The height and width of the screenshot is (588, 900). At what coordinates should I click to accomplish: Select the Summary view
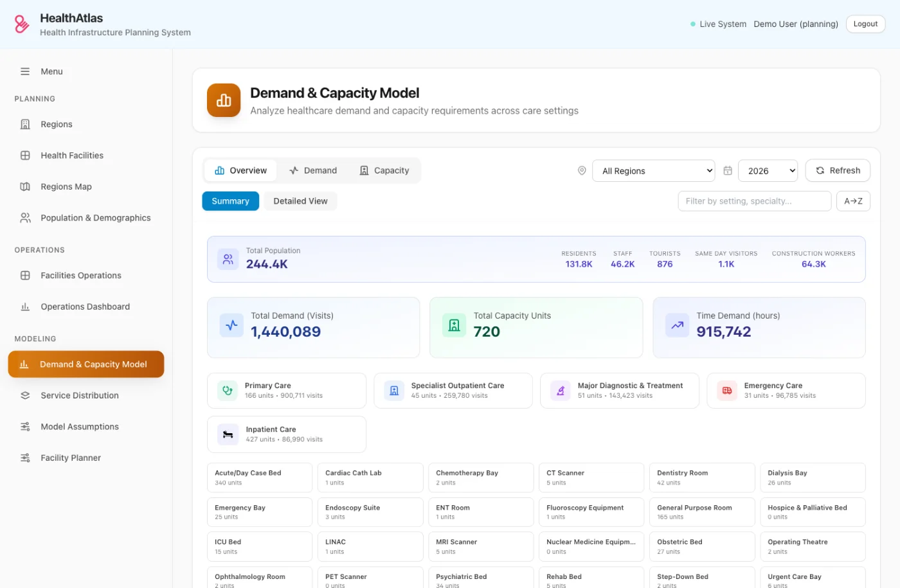tap(230, 201)
